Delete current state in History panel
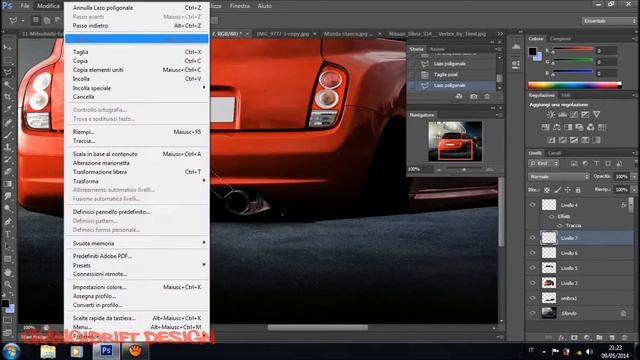 487,96
